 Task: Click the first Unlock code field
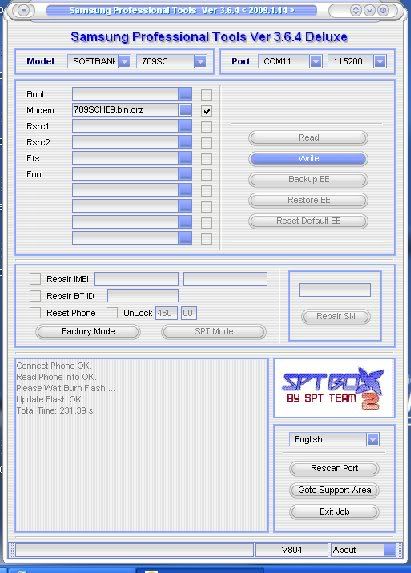coord(166,313)
